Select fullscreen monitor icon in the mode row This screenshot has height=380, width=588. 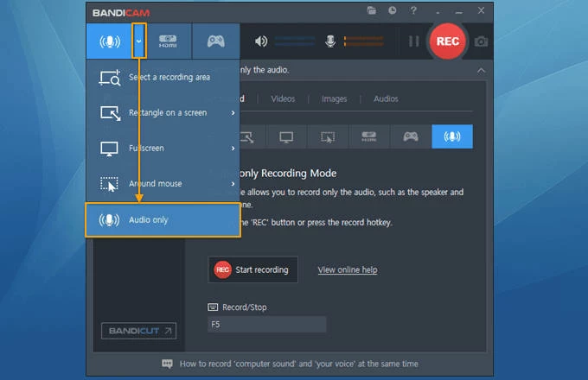coord(286,136)
